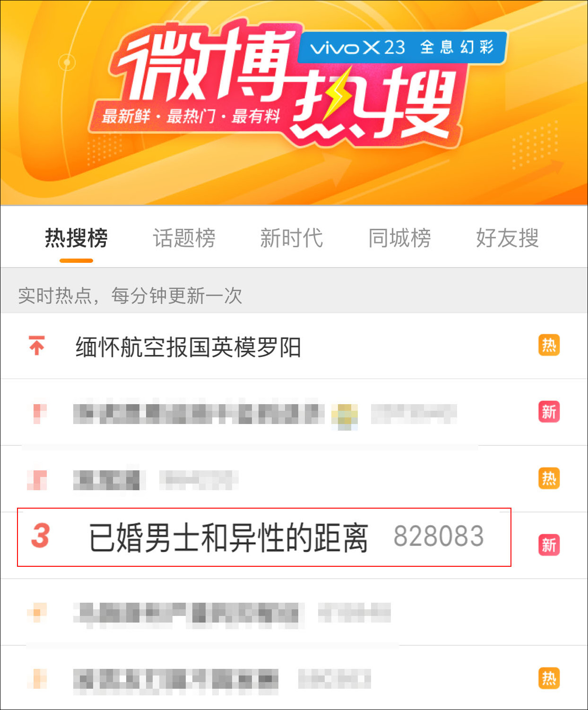This screenshot has width=588, height=710.
Task: Select the 同城榜 tab
Action: [399, 238]
